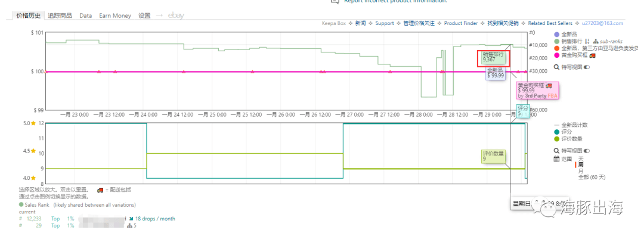Click the 黄金购买框 $ 99.99 tooltip
Screen dimensions: 644x236
pos(538,90)
